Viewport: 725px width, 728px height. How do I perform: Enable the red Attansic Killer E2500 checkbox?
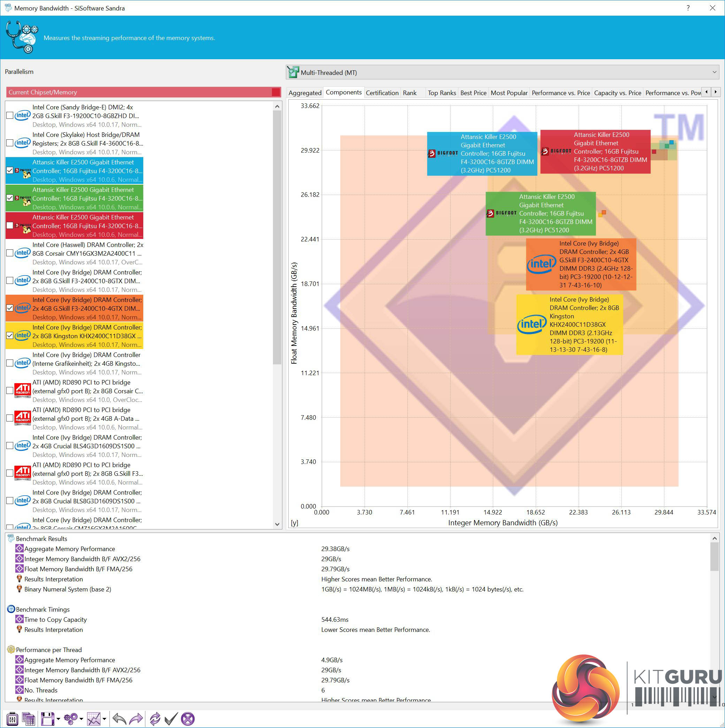tap(10, 225)
